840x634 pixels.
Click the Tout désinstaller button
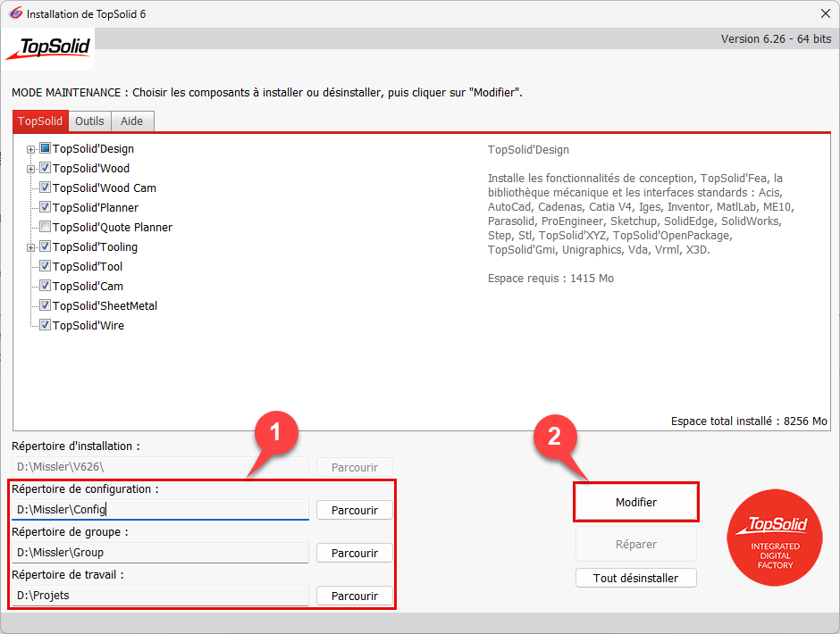coord(636,579)
